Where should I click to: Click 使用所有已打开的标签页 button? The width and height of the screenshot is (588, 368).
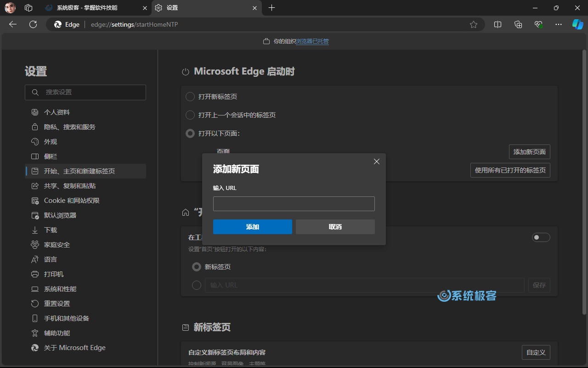click(510, 170)
